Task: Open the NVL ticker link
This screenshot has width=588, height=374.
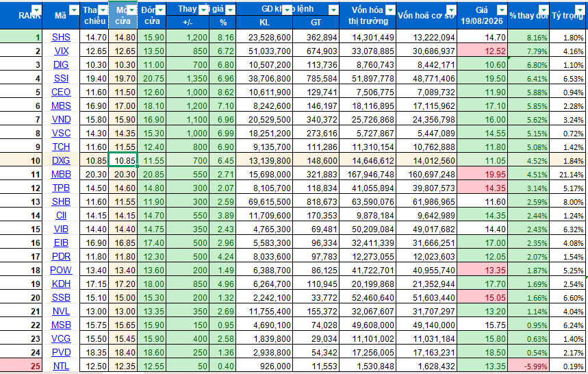Action: pos(61,312)
